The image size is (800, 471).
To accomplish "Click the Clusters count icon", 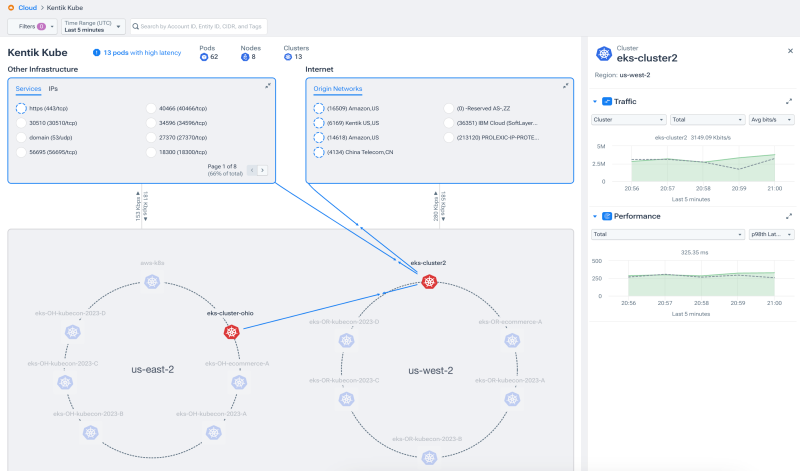I will pos(288,57).
